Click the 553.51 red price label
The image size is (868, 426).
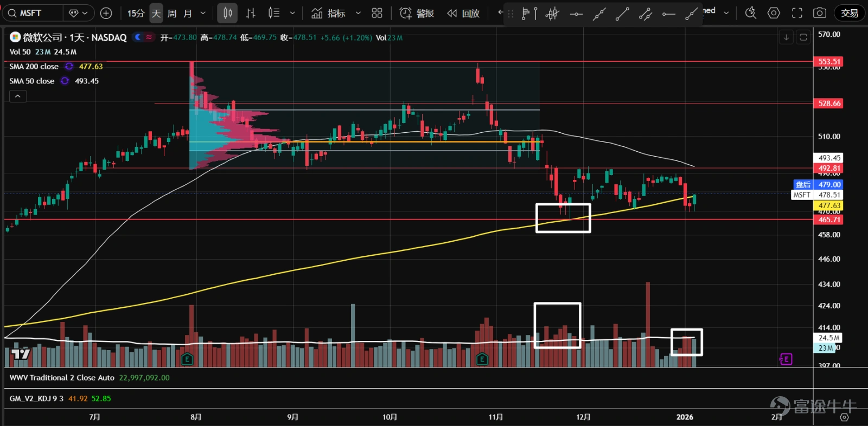(x=829, y=61)
